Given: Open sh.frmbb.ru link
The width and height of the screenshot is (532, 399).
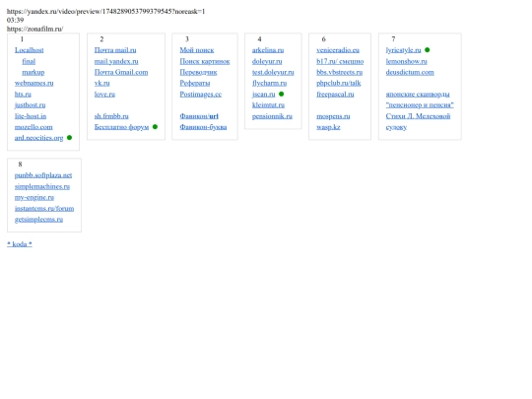Looking at the screenshot, I should 111,116.
